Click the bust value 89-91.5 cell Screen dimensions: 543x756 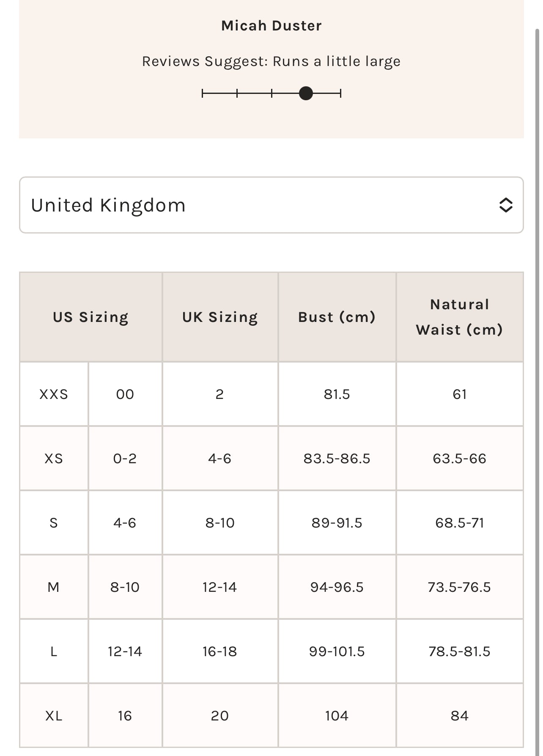tap(337, 523)
